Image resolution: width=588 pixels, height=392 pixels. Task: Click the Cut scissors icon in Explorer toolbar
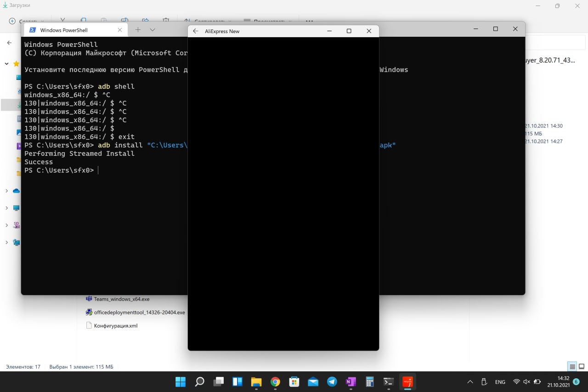click(63, 21)
